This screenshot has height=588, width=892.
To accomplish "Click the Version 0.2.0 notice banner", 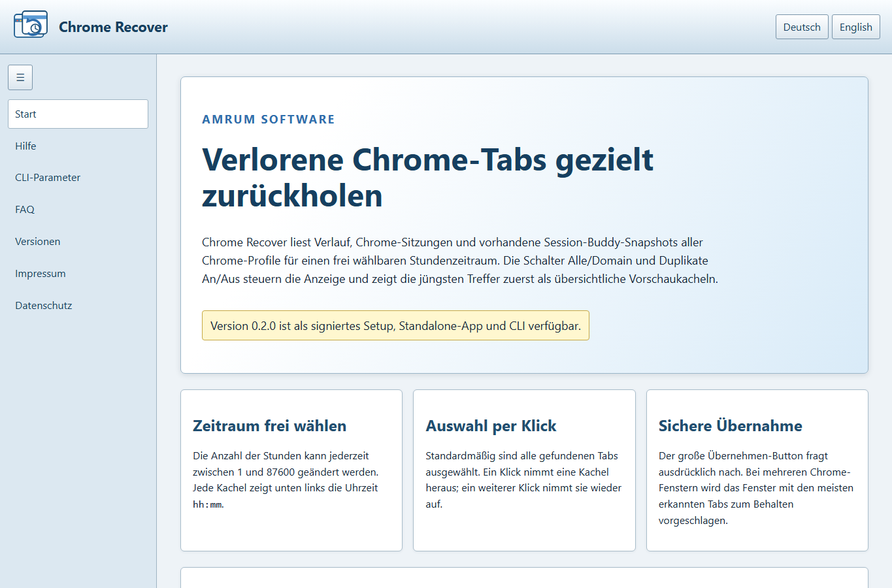I will [x=395, y=325].
